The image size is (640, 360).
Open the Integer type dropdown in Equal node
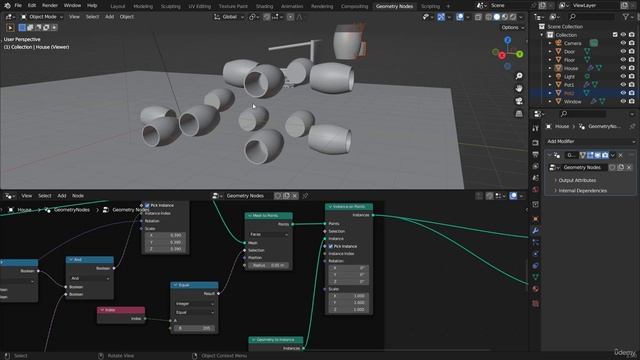click(194, 304)
